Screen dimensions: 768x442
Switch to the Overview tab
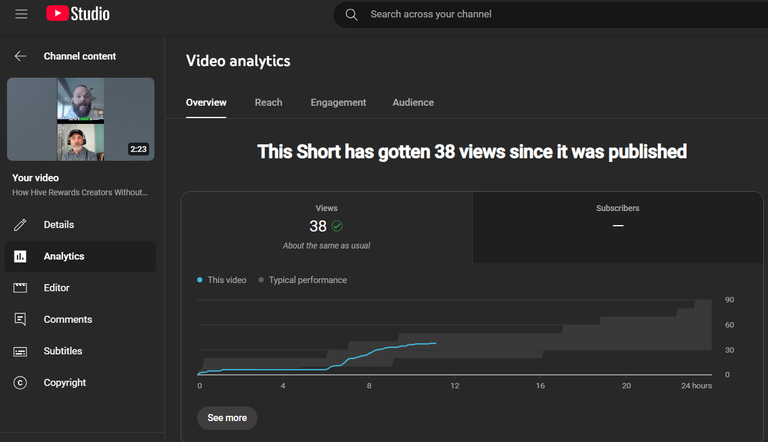(x=206, y=102)
